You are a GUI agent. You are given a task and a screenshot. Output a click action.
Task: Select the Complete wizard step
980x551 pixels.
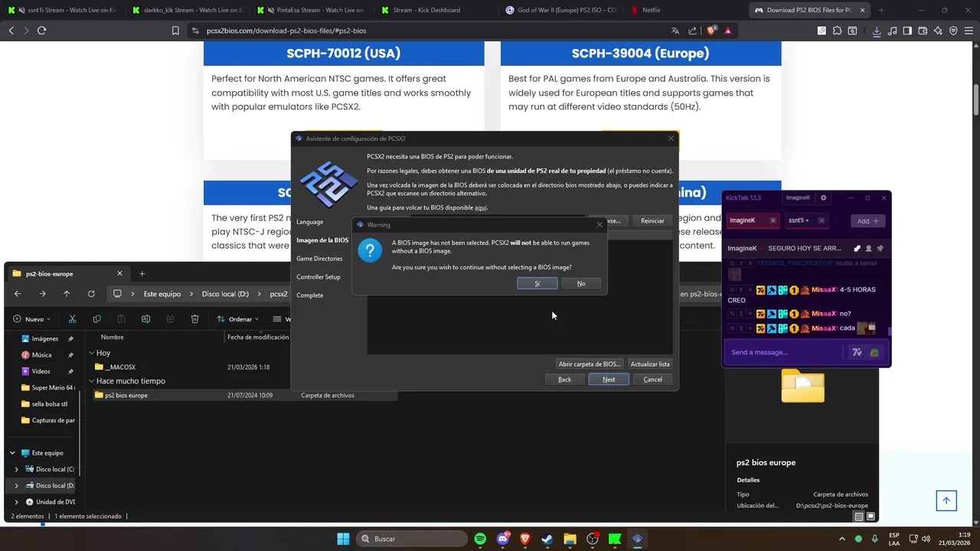coord(310,295)
